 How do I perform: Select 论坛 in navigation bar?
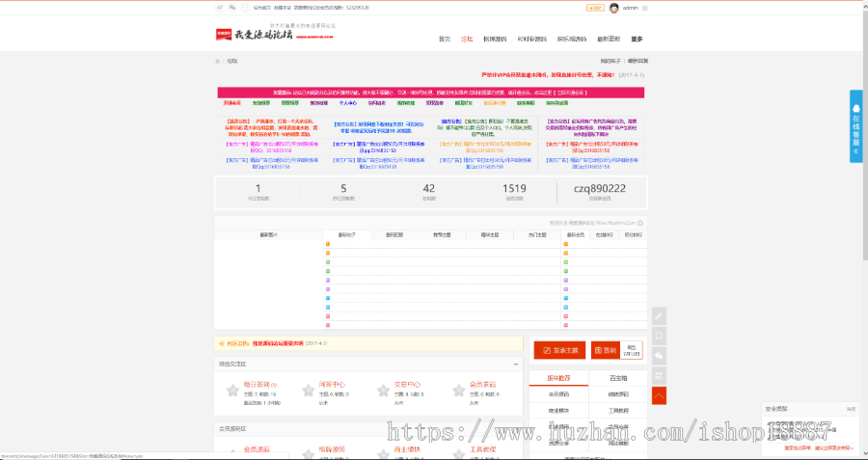click(467, 40)
